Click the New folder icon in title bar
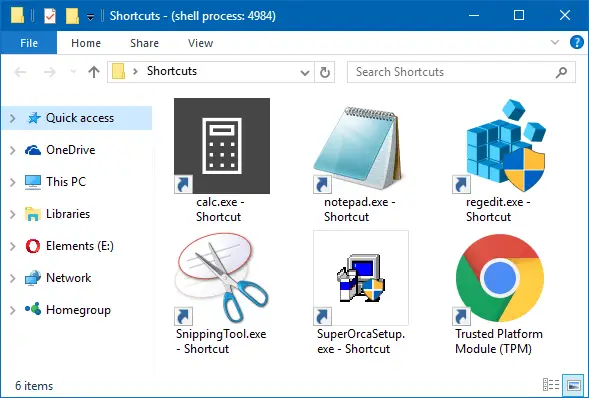The image size is (589, 398). [x=72, y=16]
